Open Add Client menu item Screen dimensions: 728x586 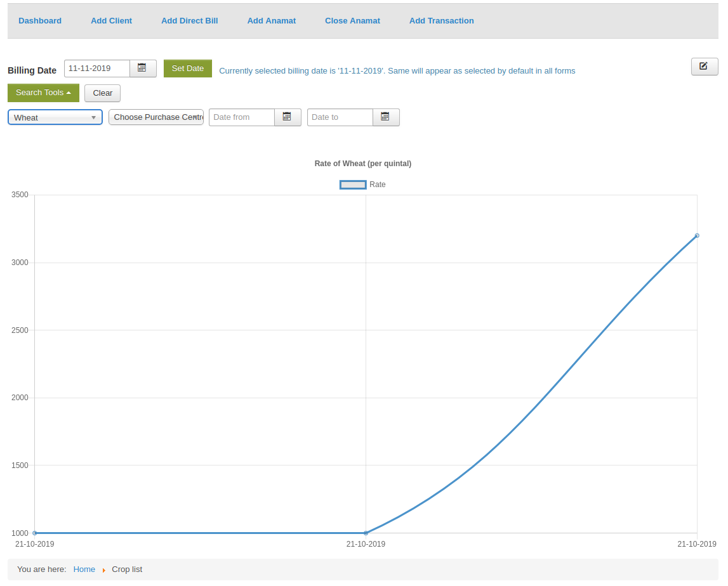pos(111,21)
